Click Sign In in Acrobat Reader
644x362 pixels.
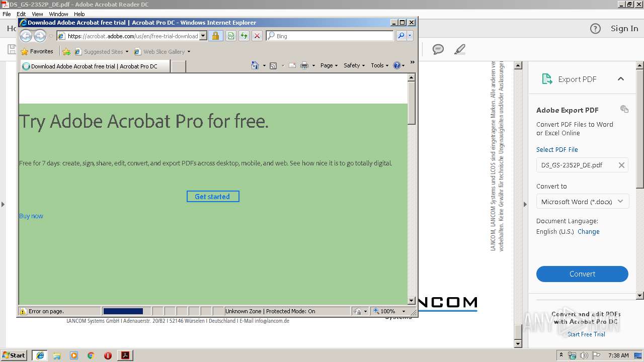point(624,29)
